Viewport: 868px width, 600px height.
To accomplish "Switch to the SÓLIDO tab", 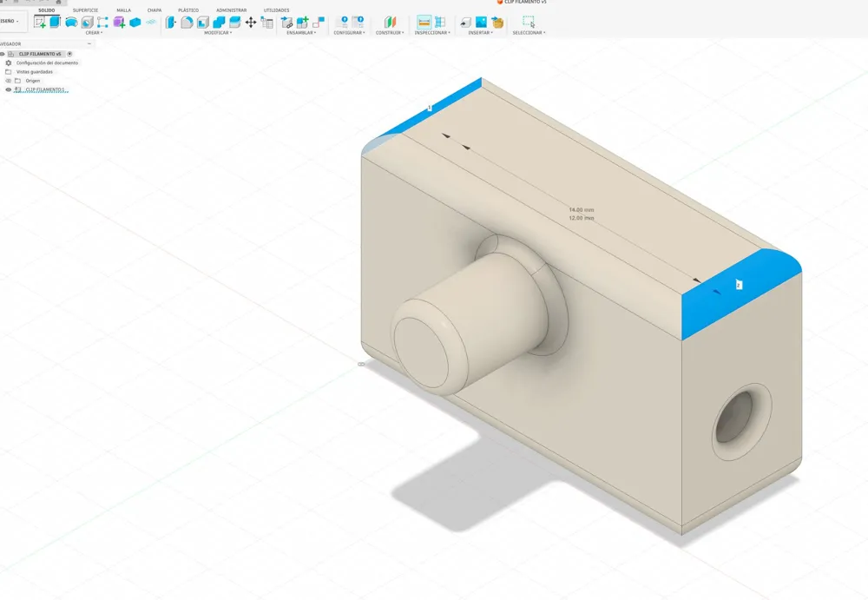I will click(x=47, y=10).
